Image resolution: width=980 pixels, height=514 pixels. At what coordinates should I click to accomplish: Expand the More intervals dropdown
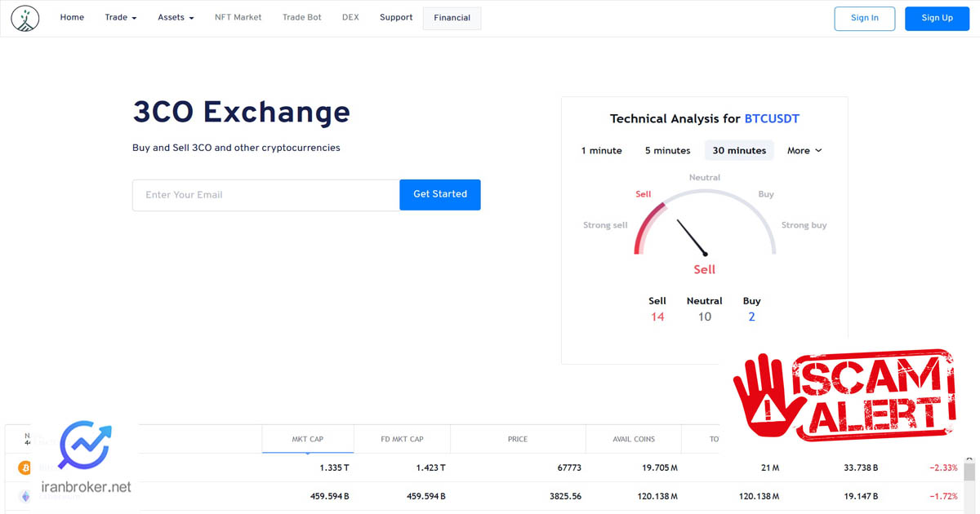[x=804, y=151]
